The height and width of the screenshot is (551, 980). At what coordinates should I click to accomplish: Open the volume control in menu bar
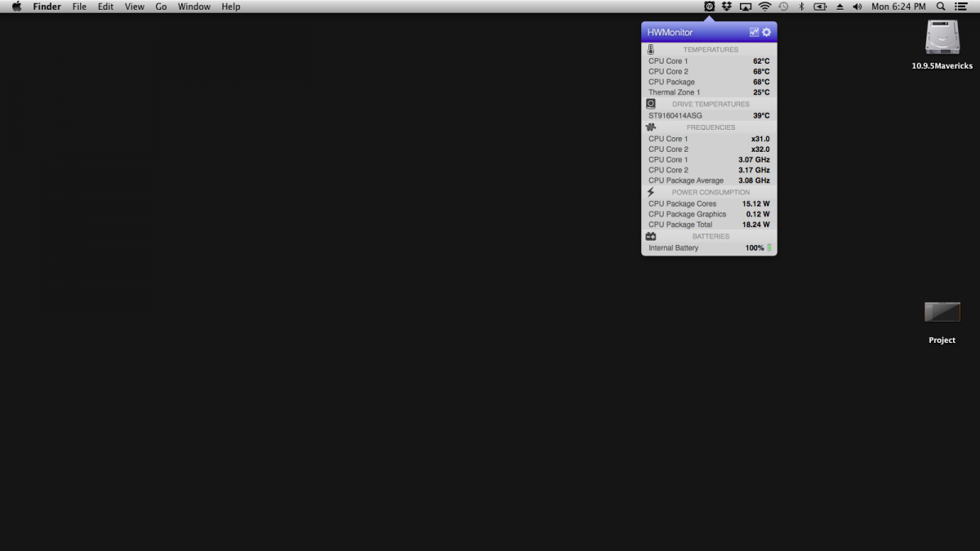click(857, 7)
